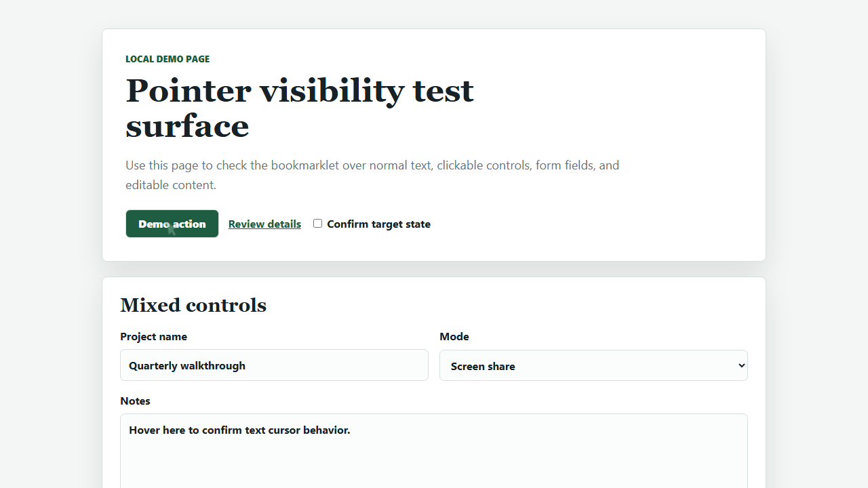
Task: Click the 'LOCAL DEMO PAGE' label
Action: 167,59
